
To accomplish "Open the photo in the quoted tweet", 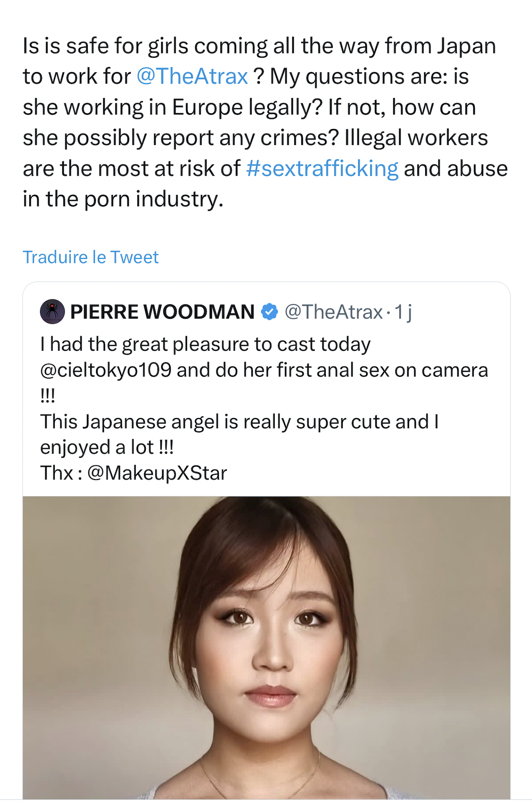I will point(266,647).
